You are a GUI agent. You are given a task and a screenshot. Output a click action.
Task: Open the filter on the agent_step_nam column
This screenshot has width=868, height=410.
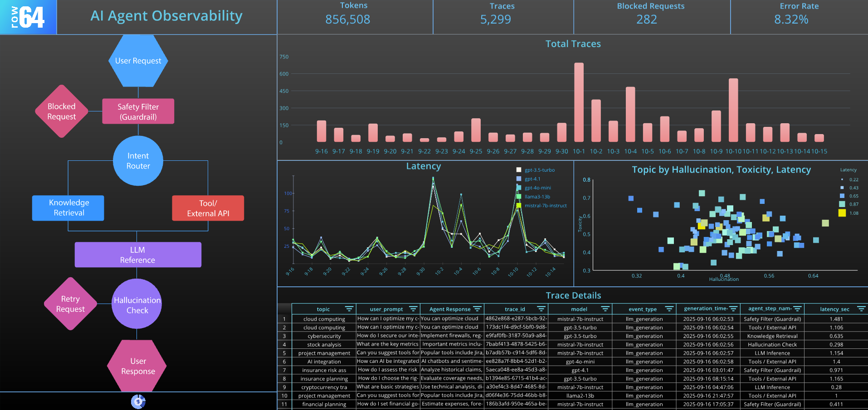pos(799,309)
